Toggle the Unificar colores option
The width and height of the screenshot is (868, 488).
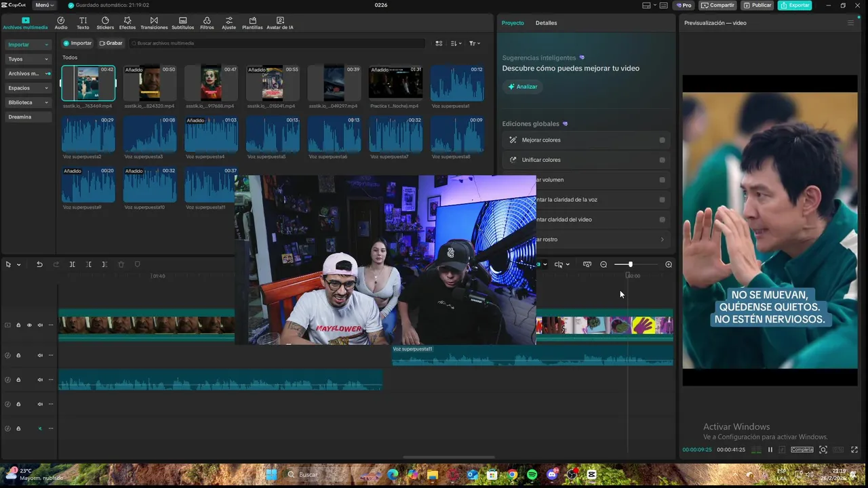662,160
